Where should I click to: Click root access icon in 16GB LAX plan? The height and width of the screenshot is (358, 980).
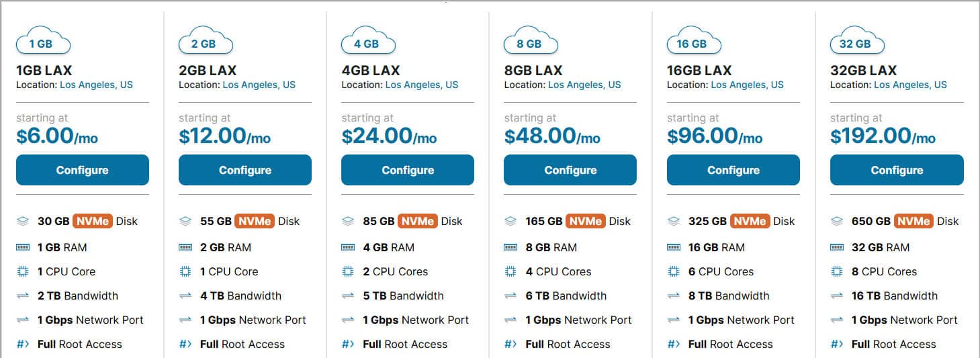tap(673, 344)
